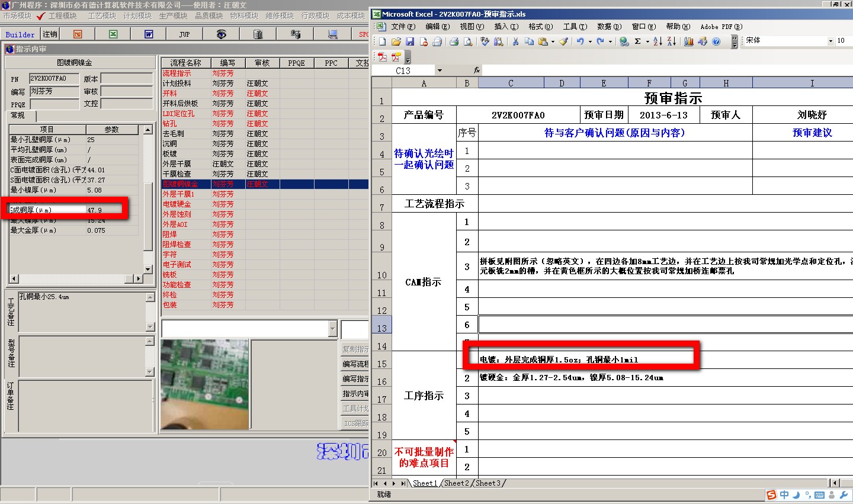Image resolution: width=853 pixels, height=504 pixels.
Task: Click the 注销 logout button
Action: pyautogui.click(x=50, y=34)
